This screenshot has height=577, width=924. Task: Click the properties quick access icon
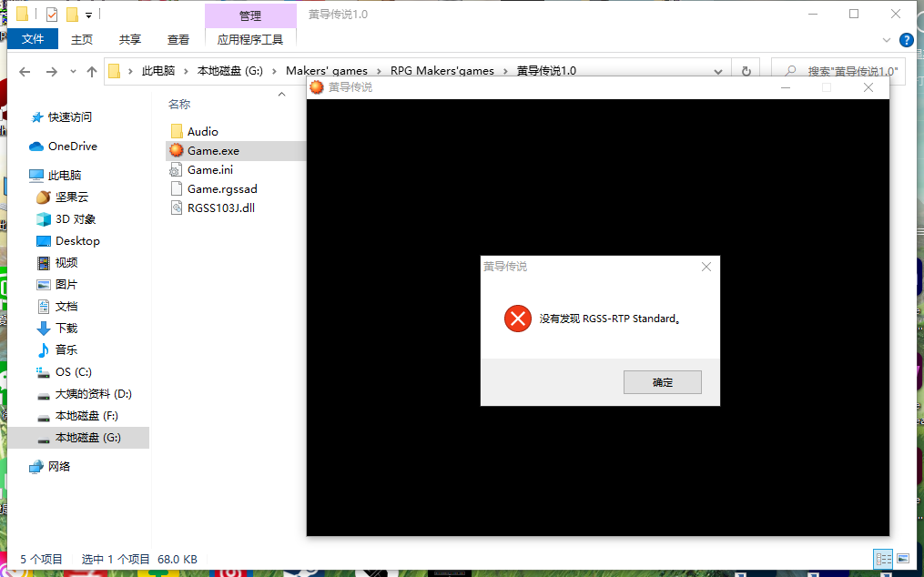(x=52, y=15)
